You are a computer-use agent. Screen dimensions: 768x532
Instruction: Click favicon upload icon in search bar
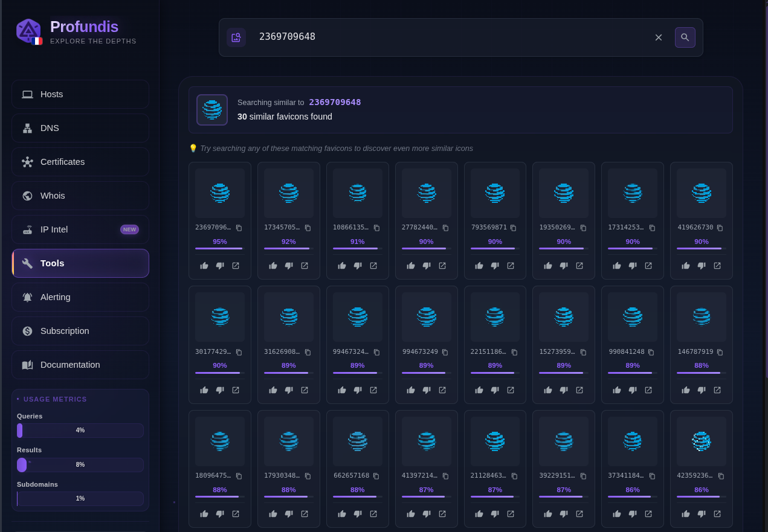coord(236,37)
